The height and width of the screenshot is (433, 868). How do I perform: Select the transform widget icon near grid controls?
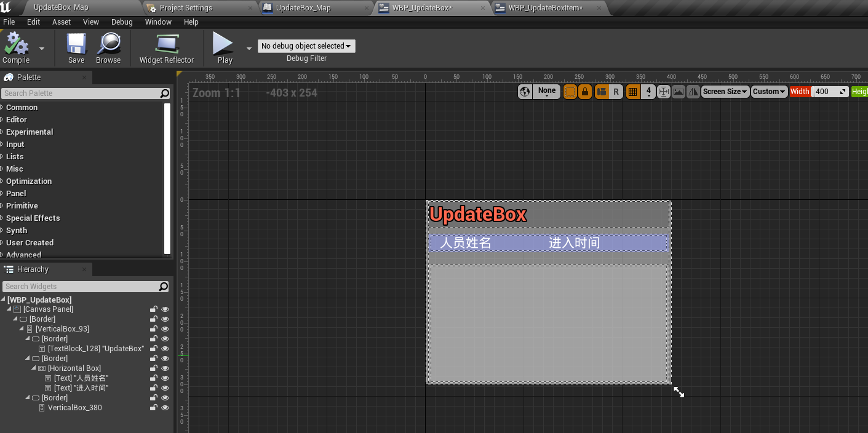pos(663,91)
